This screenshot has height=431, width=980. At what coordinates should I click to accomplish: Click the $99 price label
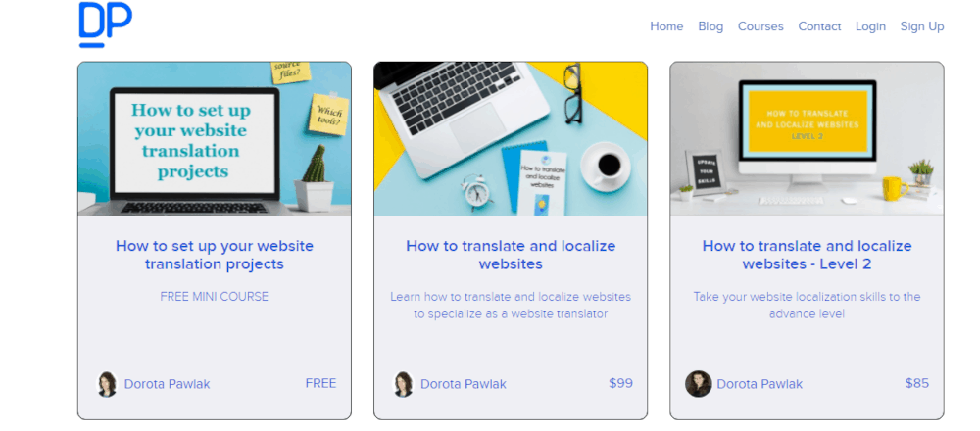click(620, 383)
